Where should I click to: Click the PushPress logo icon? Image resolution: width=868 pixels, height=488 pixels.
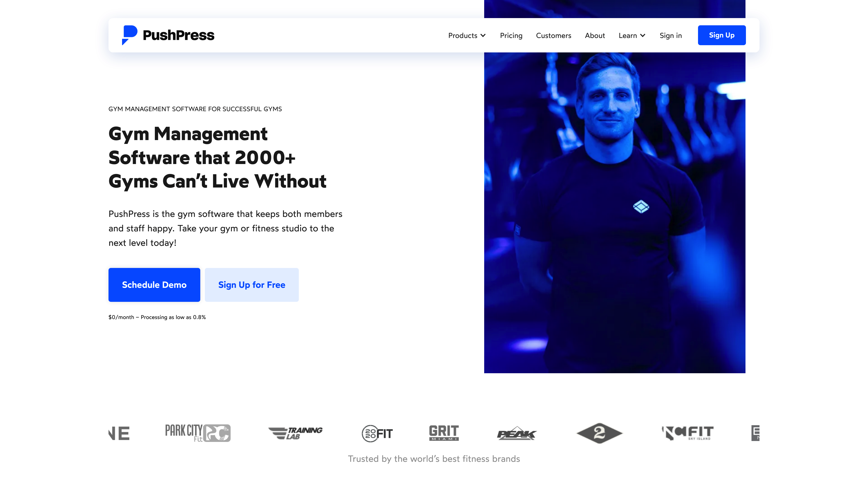[x=129, y=35]
